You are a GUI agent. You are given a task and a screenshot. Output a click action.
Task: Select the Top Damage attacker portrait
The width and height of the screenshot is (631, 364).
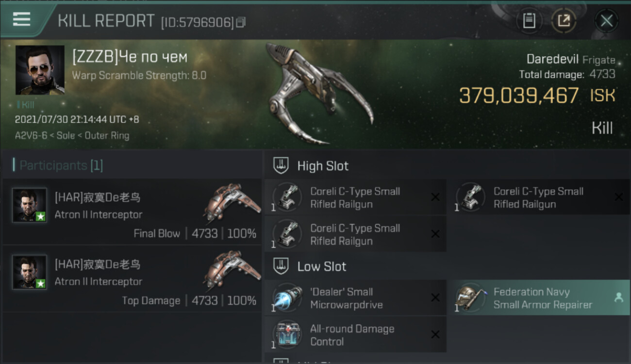click(x=30, y=272)
